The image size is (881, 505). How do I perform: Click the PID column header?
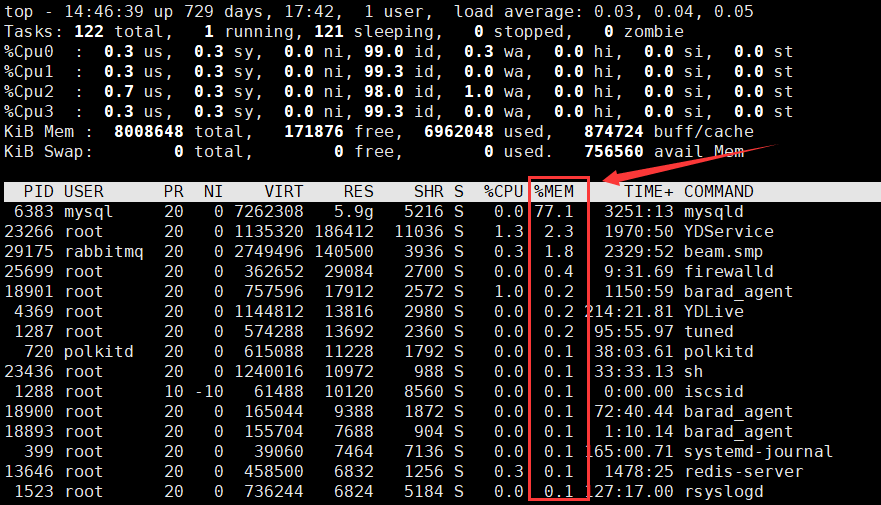tap(39, 191)
